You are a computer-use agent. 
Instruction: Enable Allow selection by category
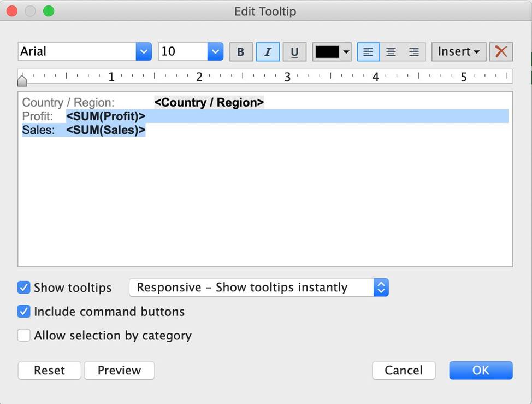pos(24,335)
